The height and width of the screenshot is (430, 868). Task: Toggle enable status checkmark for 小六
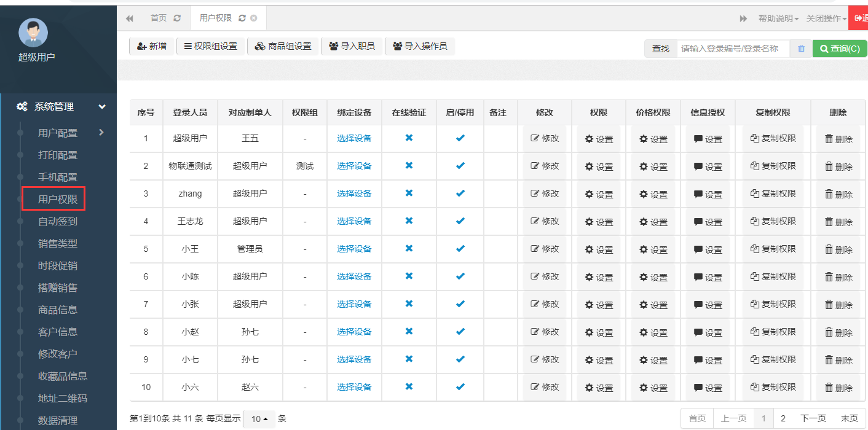pos(460,387)
